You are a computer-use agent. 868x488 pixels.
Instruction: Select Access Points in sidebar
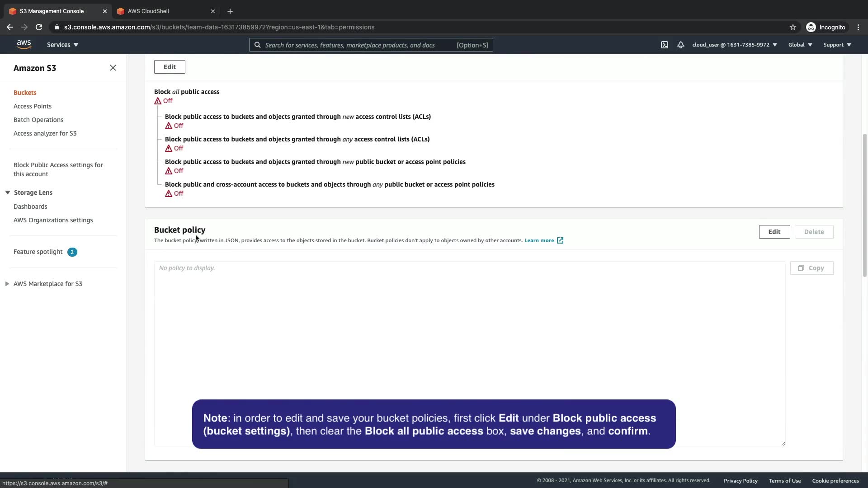pos(33,106)
